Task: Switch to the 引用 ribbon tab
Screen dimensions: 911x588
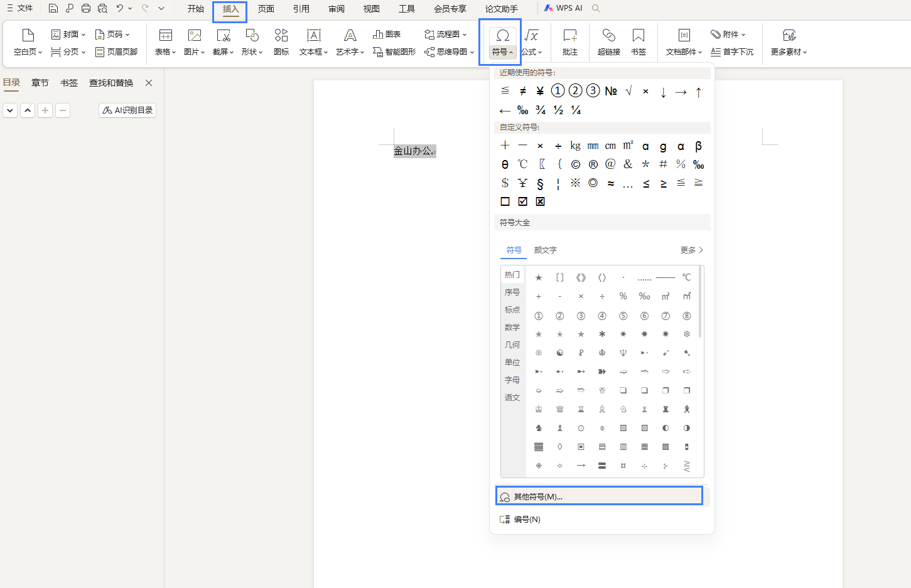Action: pos(301,9)
